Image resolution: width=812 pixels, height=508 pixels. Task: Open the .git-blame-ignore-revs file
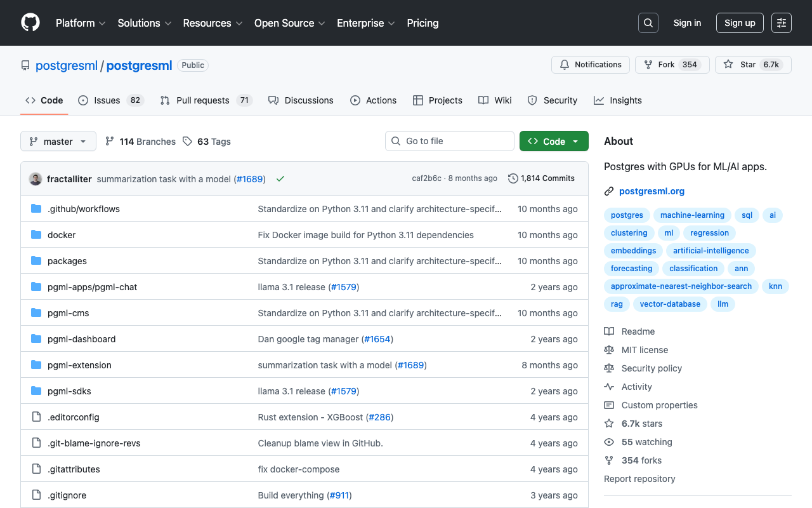click(94, 443)
